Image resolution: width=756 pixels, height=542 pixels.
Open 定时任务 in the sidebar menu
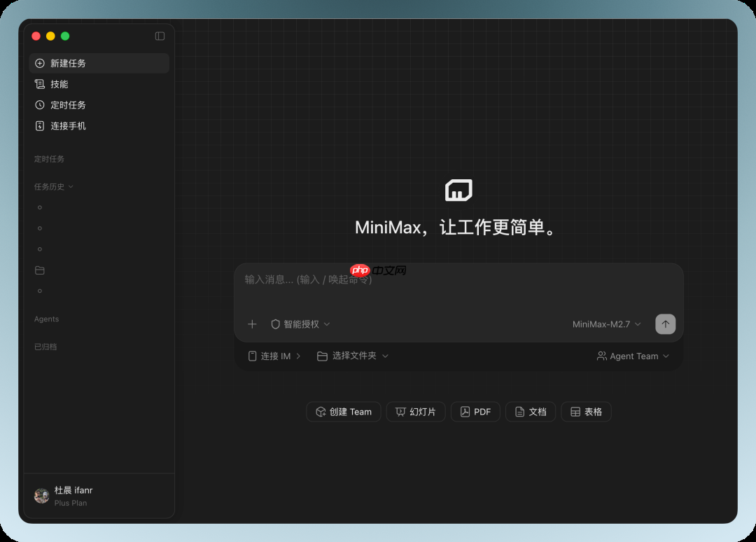pyautogui.click(x=99, y=105)
